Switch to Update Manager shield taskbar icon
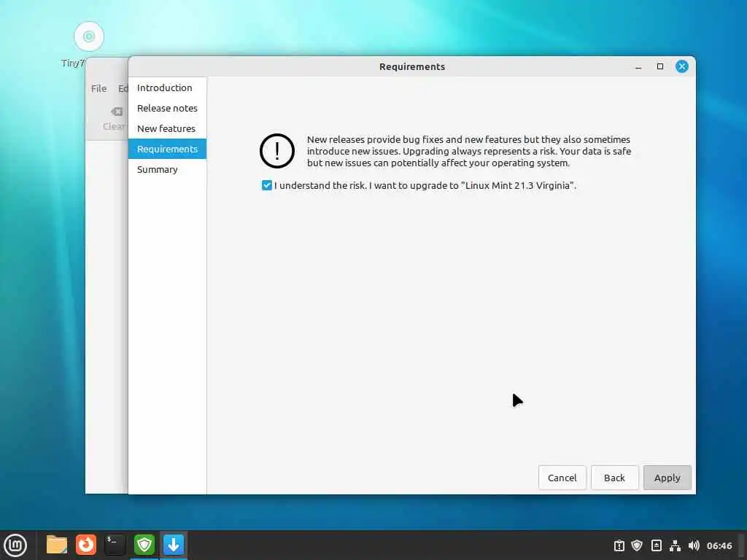 [144, 545]
